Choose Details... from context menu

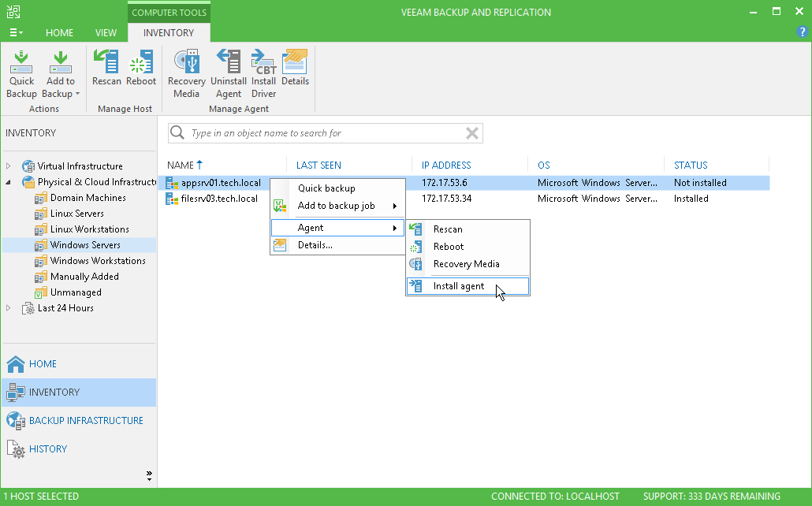tap(337, 245)
